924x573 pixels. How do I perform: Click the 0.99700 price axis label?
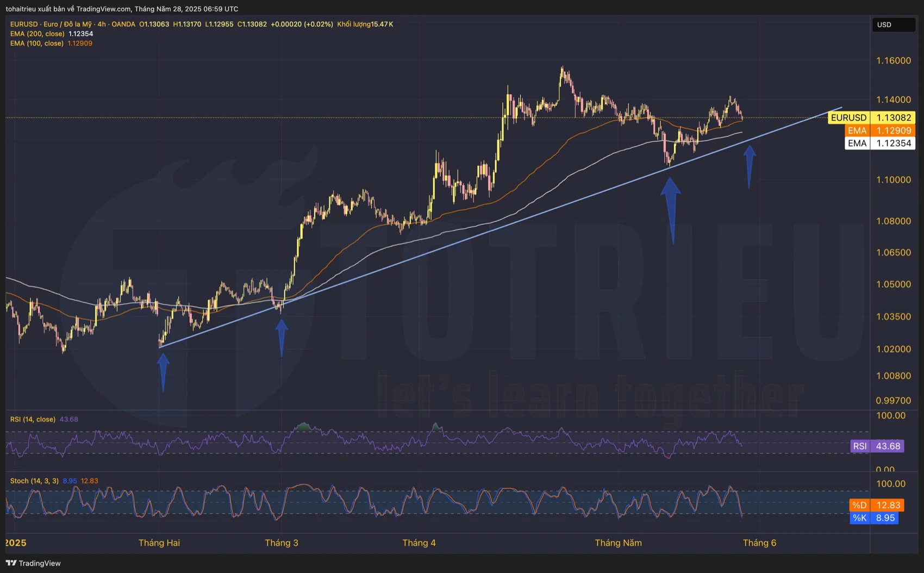tap(894, 401)
